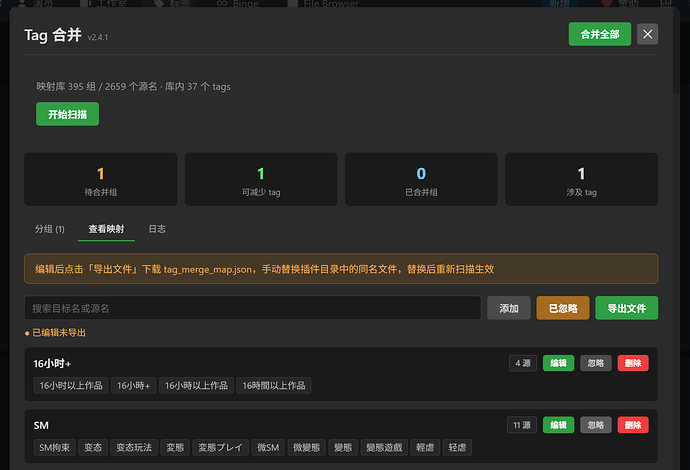The image size is (690, 470).
Task: Click the 待合并组 stat card
Action: (101, 179)
